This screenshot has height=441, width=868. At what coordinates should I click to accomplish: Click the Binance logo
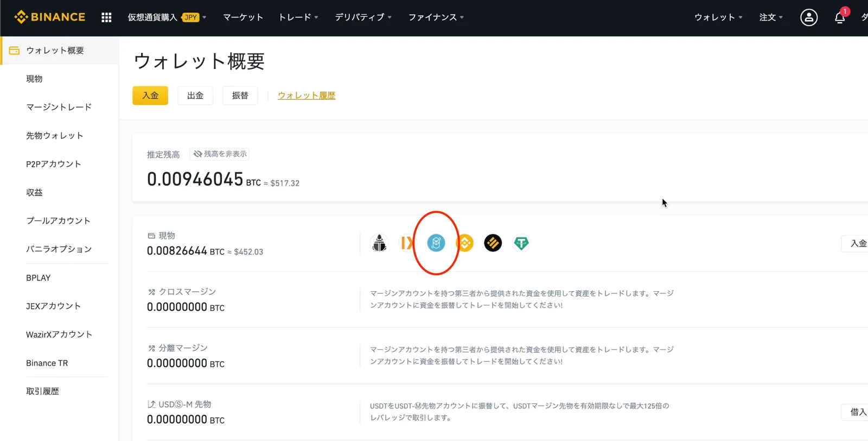(49, 17)
